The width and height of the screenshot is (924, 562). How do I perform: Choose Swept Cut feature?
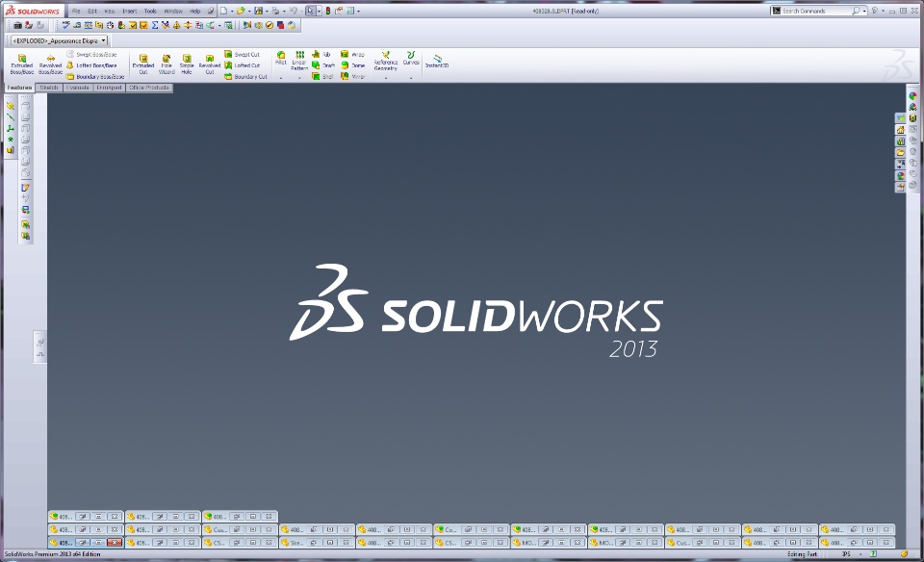pyautogui.click(x=242, y=54)
